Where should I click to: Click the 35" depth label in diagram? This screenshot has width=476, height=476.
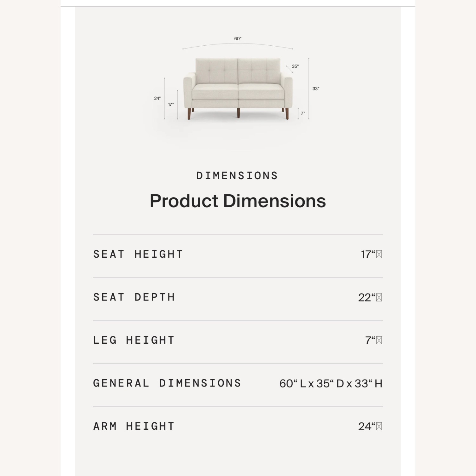point(295,66)
